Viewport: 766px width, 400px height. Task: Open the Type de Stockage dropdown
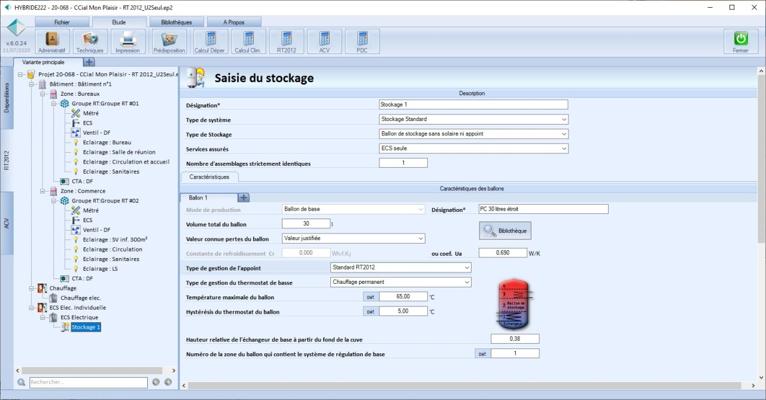pos(473,134)
